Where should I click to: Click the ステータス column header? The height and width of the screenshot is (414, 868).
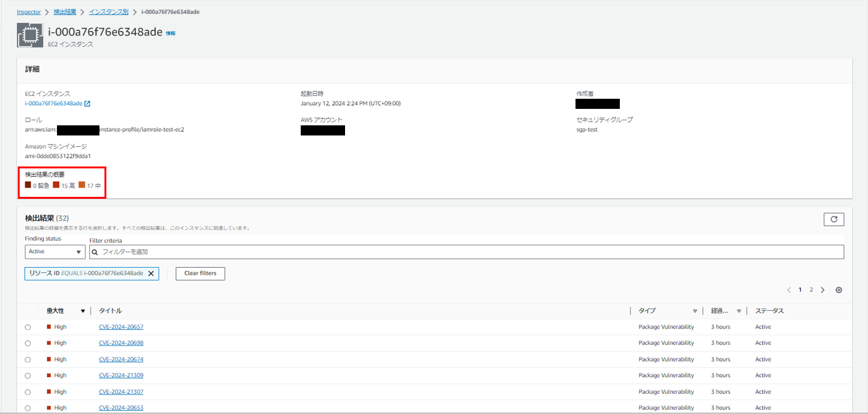pos(769,311)
